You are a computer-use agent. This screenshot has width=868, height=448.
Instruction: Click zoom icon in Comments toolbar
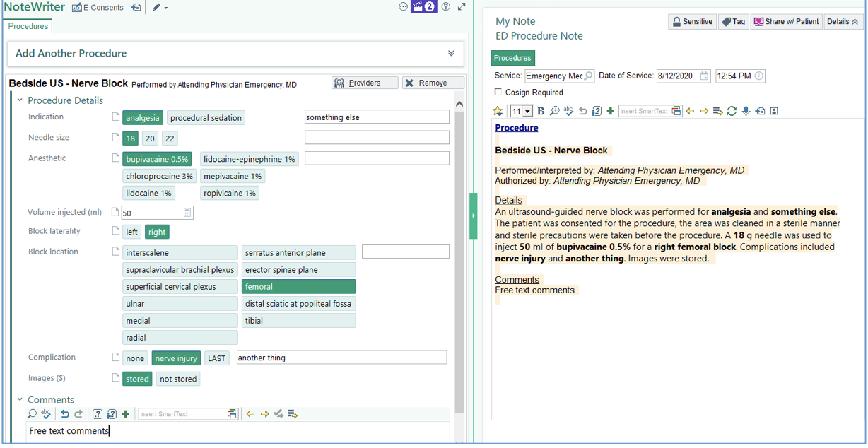32,414
